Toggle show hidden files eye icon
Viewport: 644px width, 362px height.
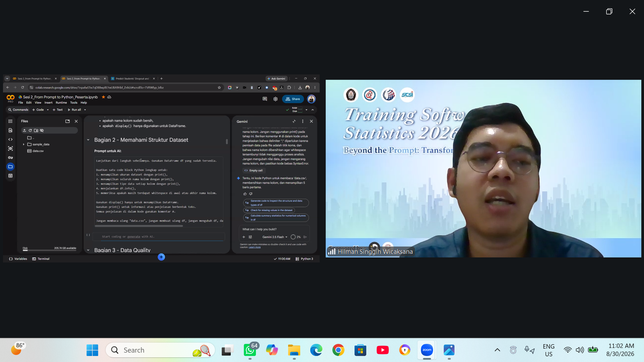42,130
